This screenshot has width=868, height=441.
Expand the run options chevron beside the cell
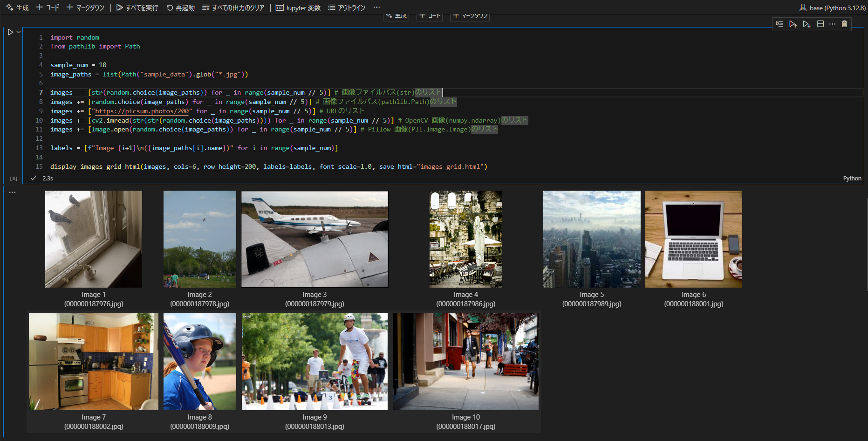[19, 32]
